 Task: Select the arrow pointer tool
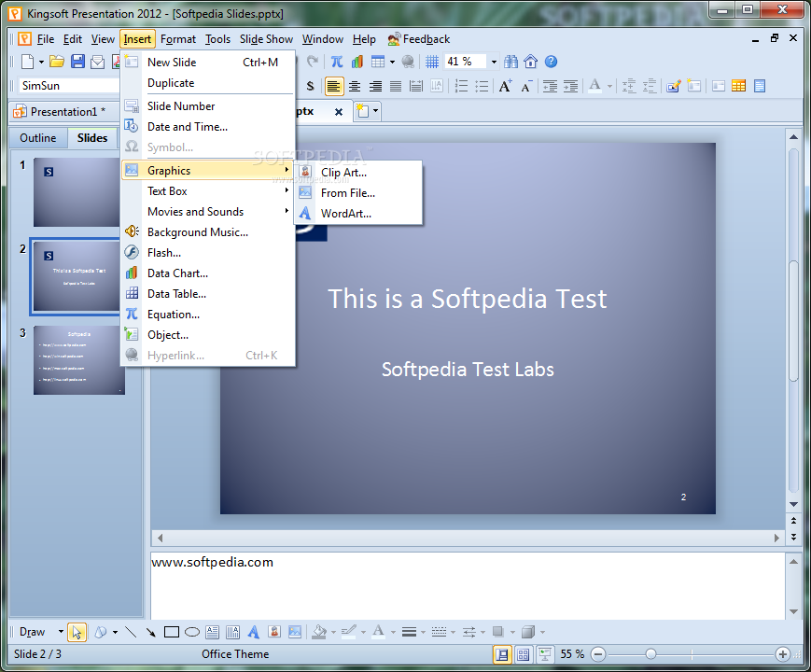click(77, 632)
